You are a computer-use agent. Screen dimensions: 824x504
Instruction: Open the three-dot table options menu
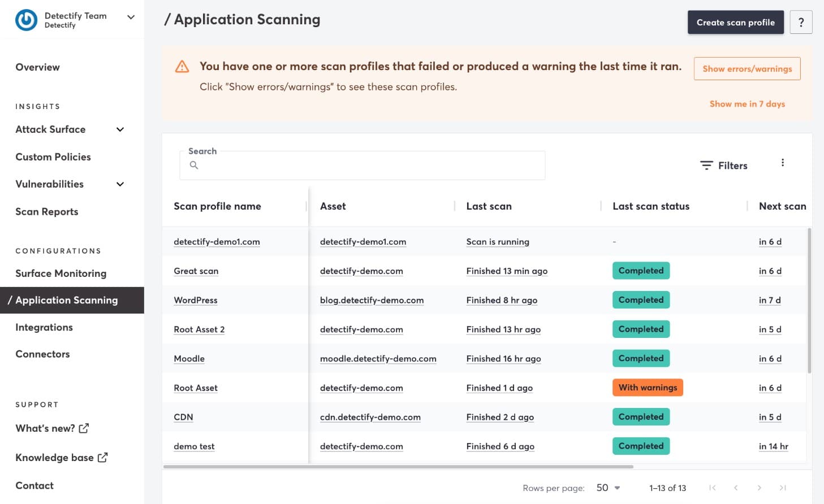click(783, 163)
